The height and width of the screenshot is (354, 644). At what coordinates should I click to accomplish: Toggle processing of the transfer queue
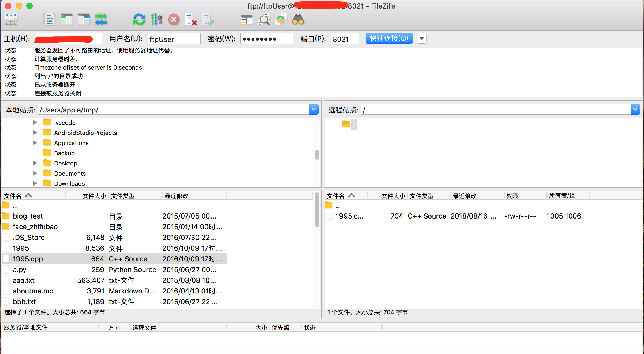(x=157, y=20)
